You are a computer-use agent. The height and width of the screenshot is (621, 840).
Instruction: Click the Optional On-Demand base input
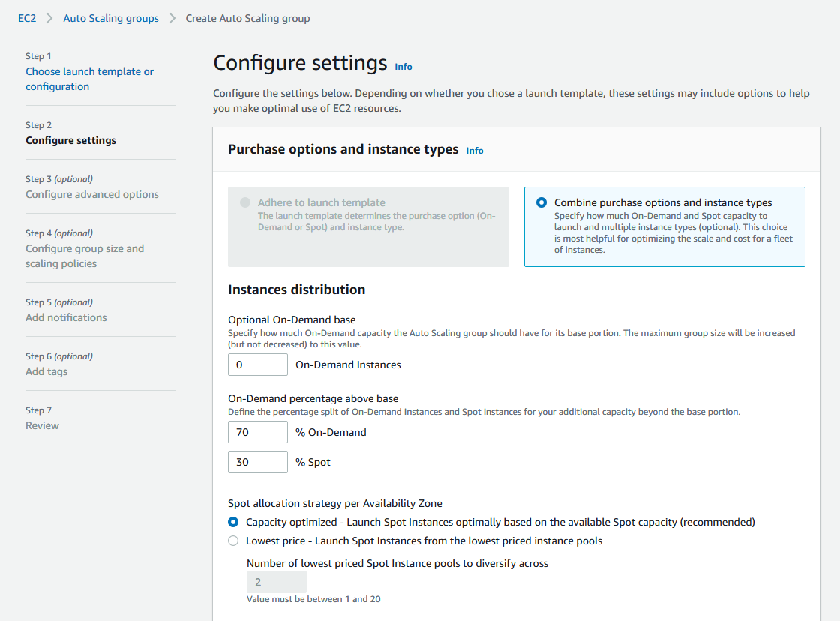point(257,364)
